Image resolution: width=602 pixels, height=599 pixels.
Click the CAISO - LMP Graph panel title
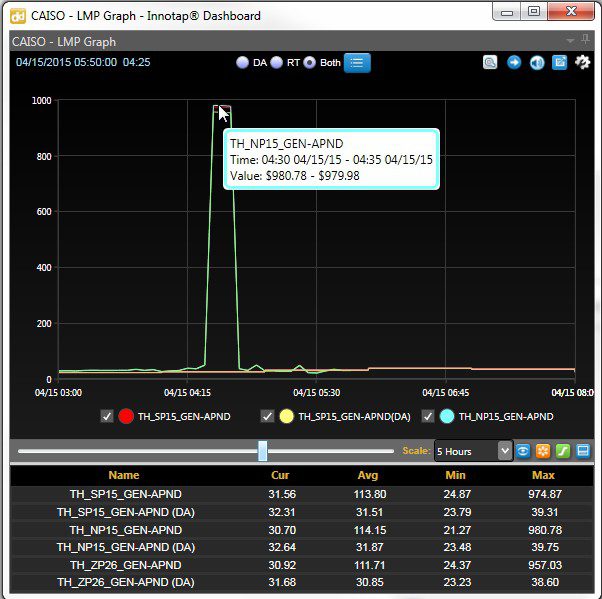click(64, 41)
